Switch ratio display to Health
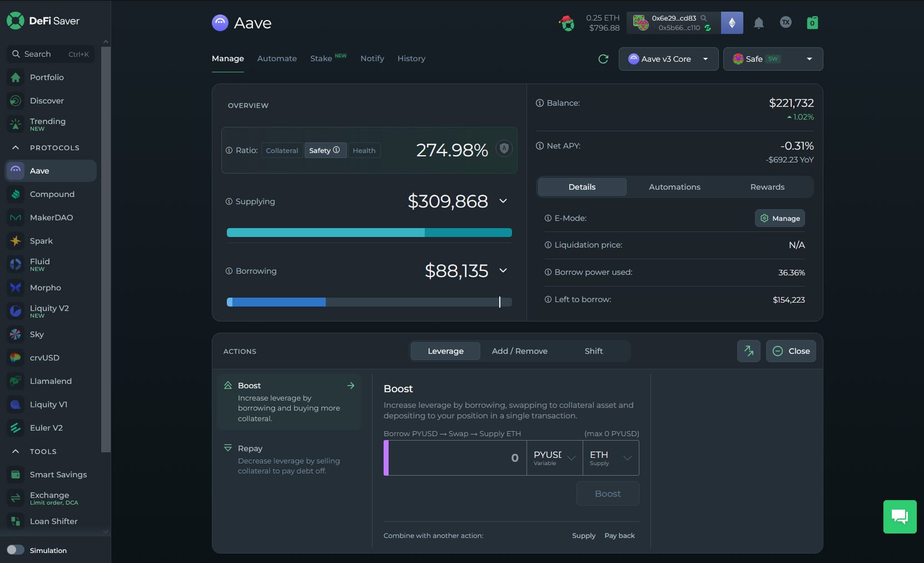The image size is (924, 563). (x=364, y=150)
